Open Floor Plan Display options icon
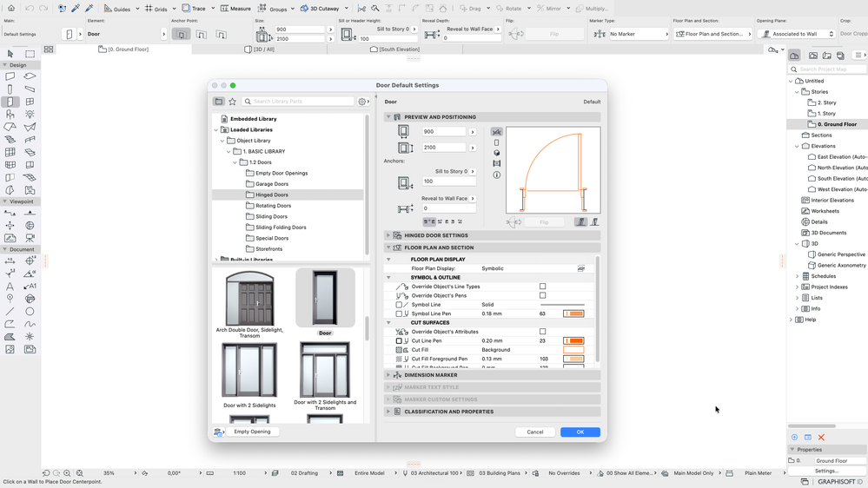The width and height of the screenshot is (868, 488). click(580, 268)
